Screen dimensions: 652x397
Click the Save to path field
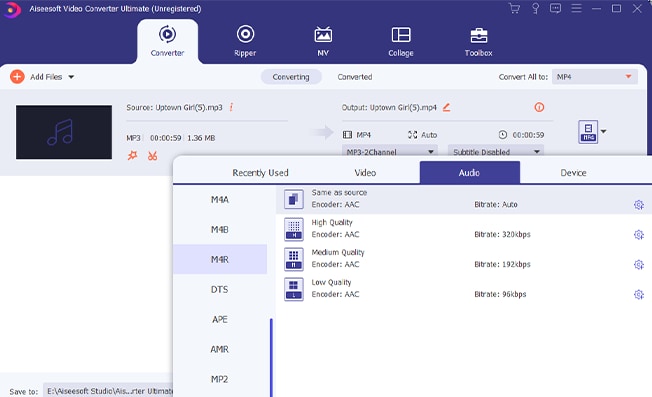[x=108, y=391]
